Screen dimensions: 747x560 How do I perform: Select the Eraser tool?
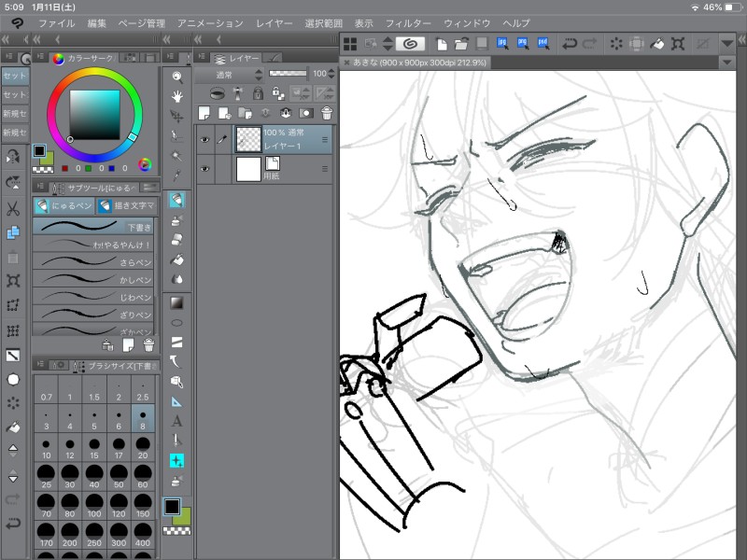[x=176, y=240]
